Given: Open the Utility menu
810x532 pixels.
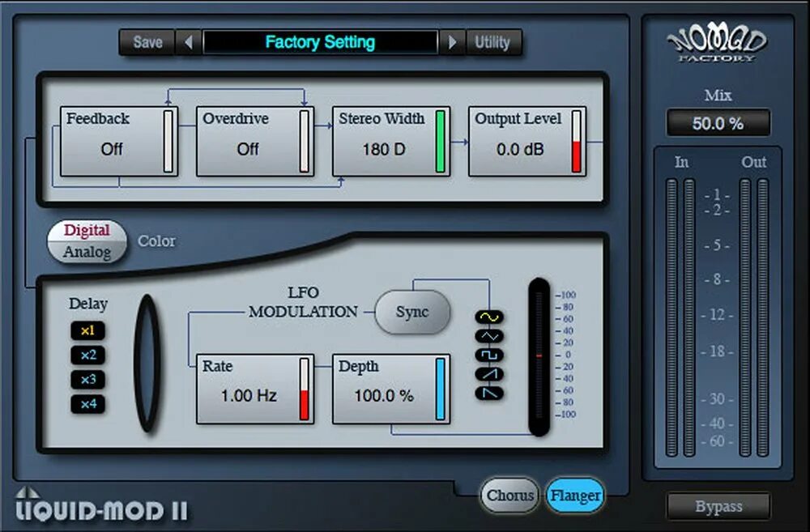Looking at the screenshot, I should click(492, 42).
